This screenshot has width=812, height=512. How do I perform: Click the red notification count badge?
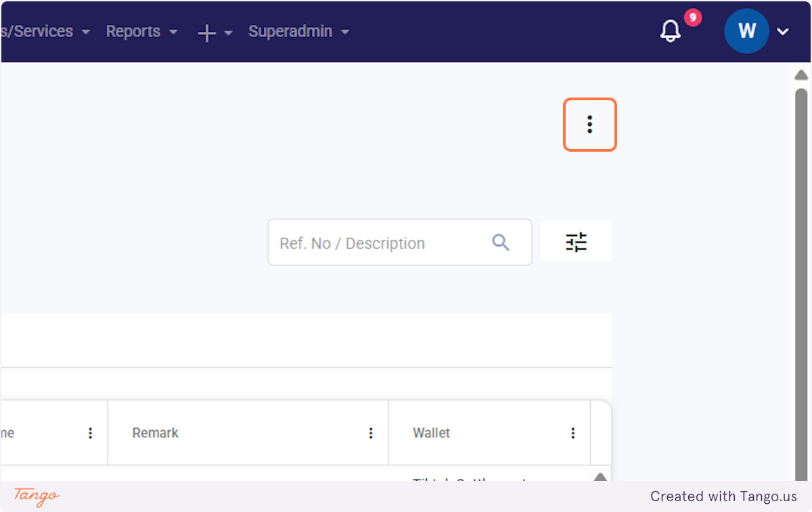coord(692,17)
